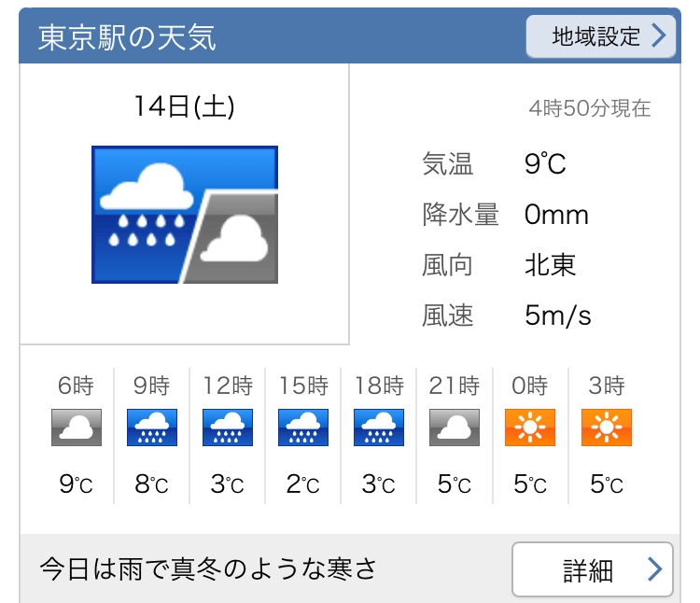Click the 18時 rain forecast icon
Viewport: 700px width, 603px height.
[x=379, y=428]
